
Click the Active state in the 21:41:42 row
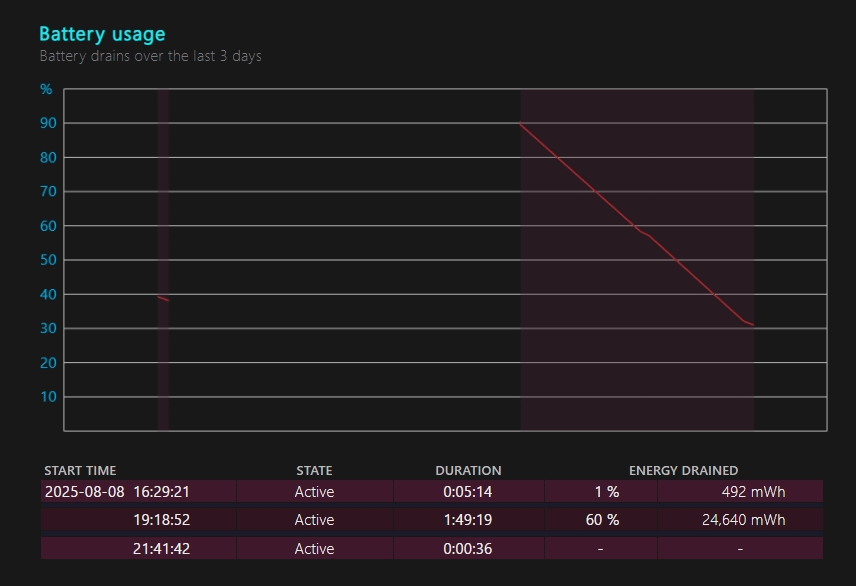314,548
